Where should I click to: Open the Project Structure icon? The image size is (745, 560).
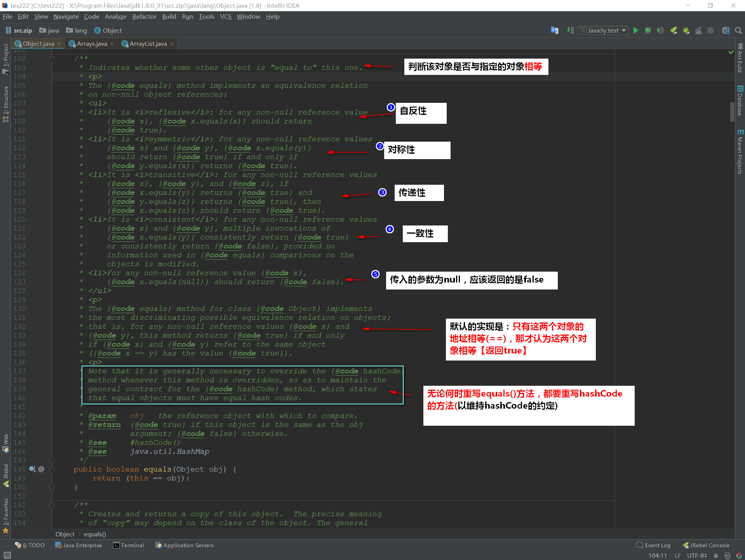coord(726,30)
